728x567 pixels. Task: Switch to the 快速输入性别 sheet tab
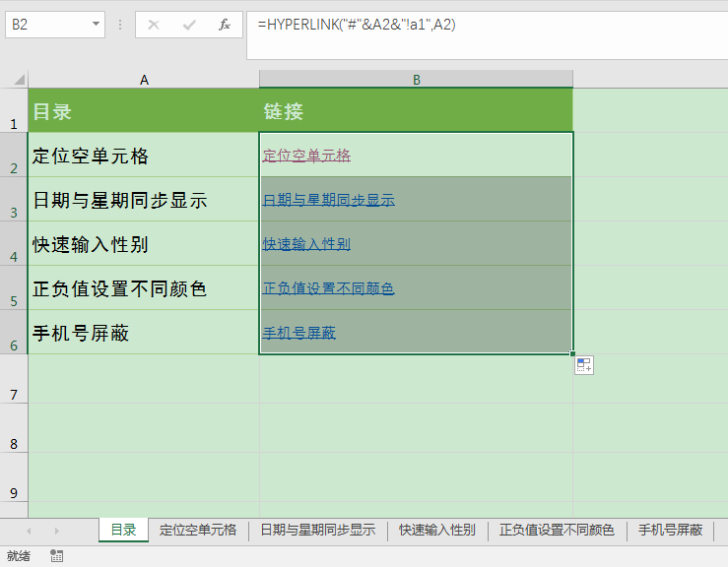pos(437,530)
